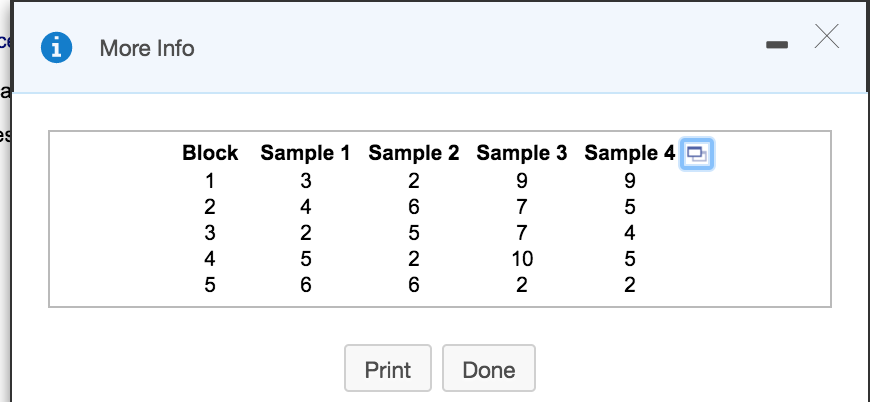Viewport: 870px width, 402px height.
Task: Choose the Sample 3 column header
Action: pyautogui.click(x=521, y=154)
